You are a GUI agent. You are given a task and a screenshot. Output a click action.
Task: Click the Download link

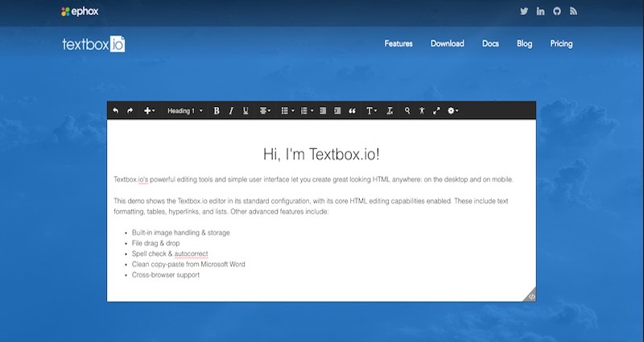[447, 43]
